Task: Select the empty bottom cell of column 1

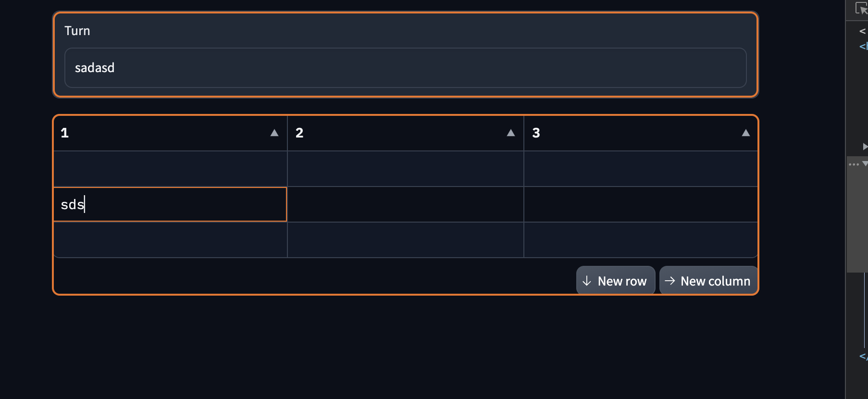Action: point(170,239)
